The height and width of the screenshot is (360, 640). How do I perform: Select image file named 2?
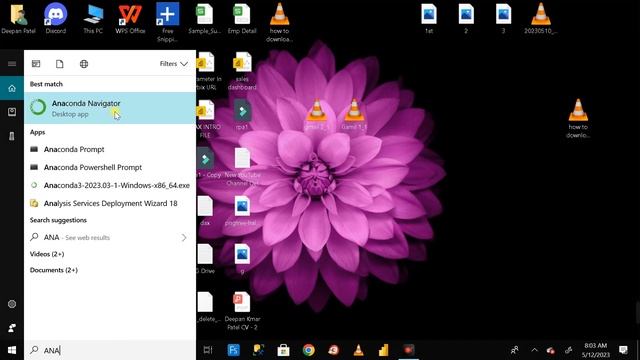tap(466, 19)
